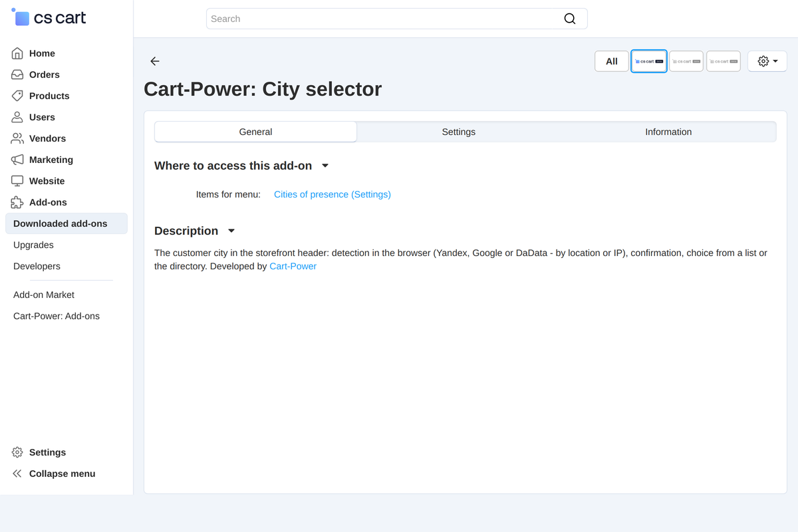This screenshot has height=532, width=798.
Task: Click the Website monitor icon
Action: point(17,181)
